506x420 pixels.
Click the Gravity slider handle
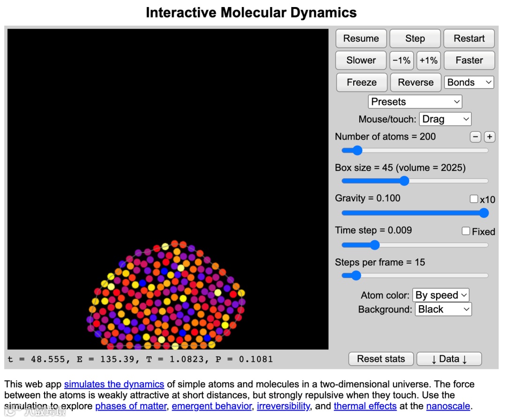[x=484, y=213]
